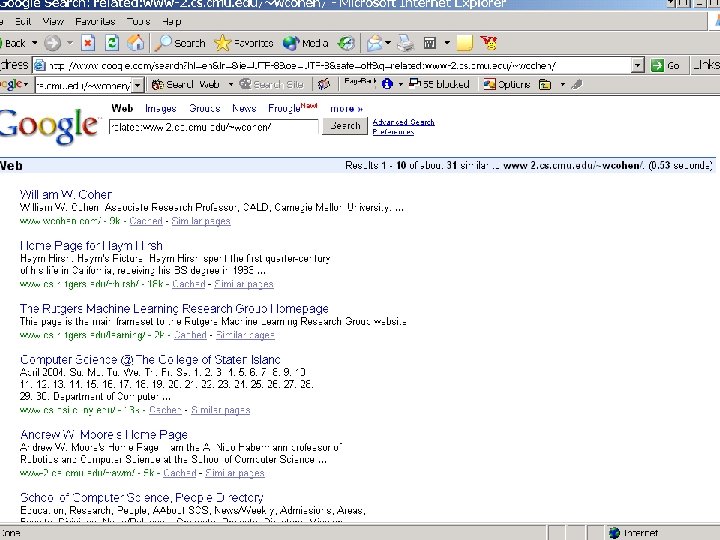
Task: Open Home Page for Haym Hirsh result
Action: tap(91, 246)
